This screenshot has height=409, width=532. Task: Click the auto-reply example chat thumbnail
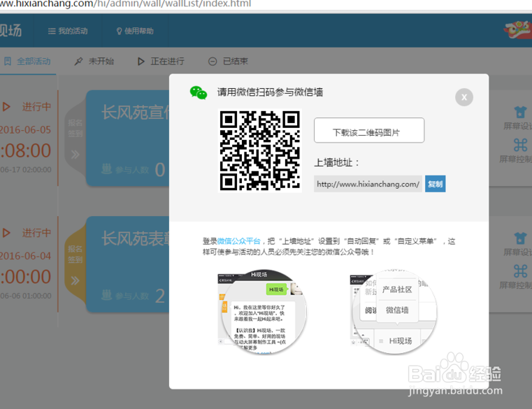click(264, 313)
